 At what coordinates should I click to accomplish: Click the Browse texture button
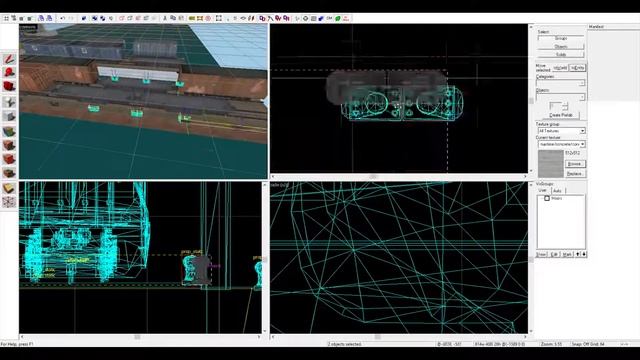(x=575, y=164)
